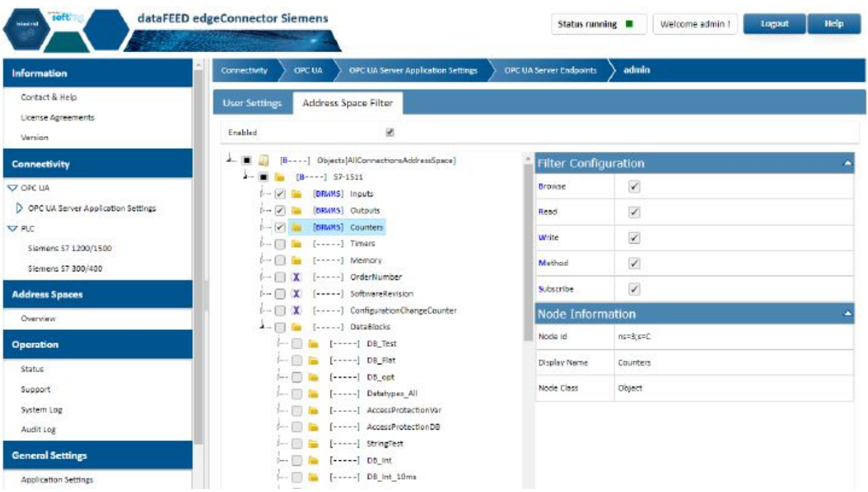Click the S7-1511 folder icon
The width and height of the screenshot is (868, 492).
click(x=279, y=178)
